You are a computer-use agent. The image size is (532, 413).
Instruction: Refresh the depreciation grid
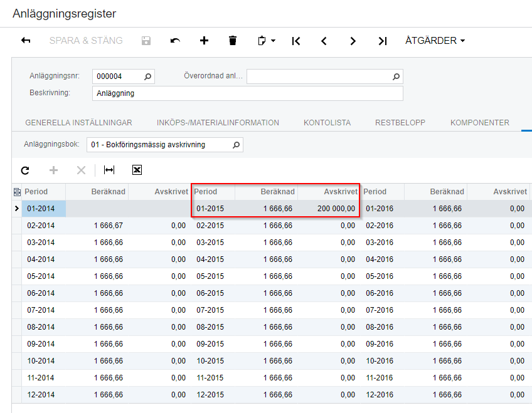(25, 170)
